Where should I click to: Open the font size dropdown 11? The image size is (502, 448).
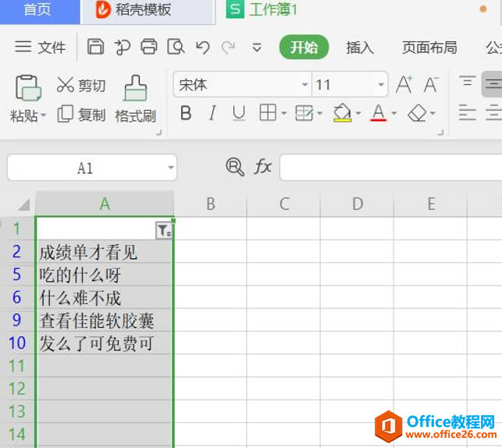[381, 85]
